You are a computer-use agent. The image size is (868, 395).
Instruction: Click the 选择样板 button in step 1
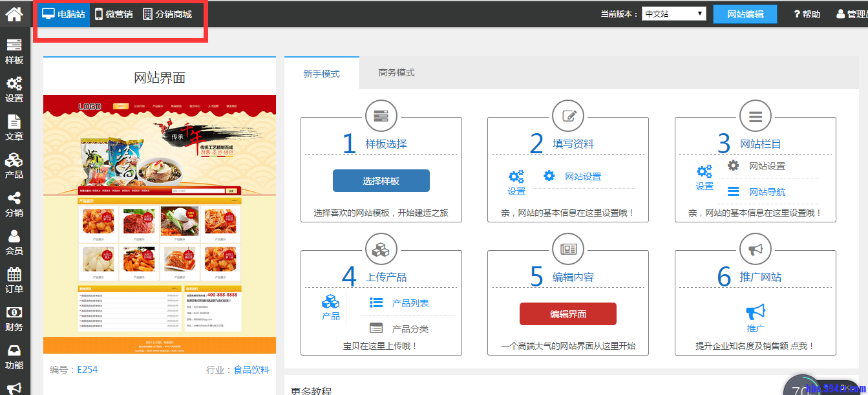pyautogui.click(x=381, y=180)
